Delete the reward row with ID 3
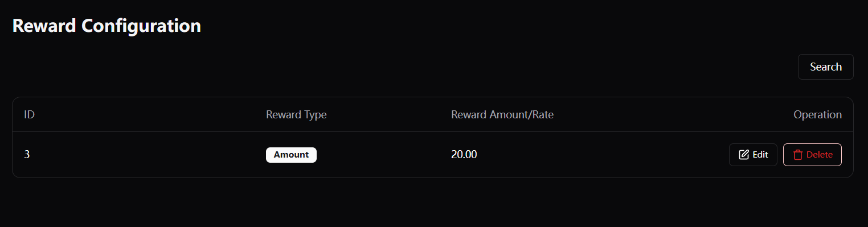Image resolution: width=868 pixels, height=227 pixels. [812, 155]
